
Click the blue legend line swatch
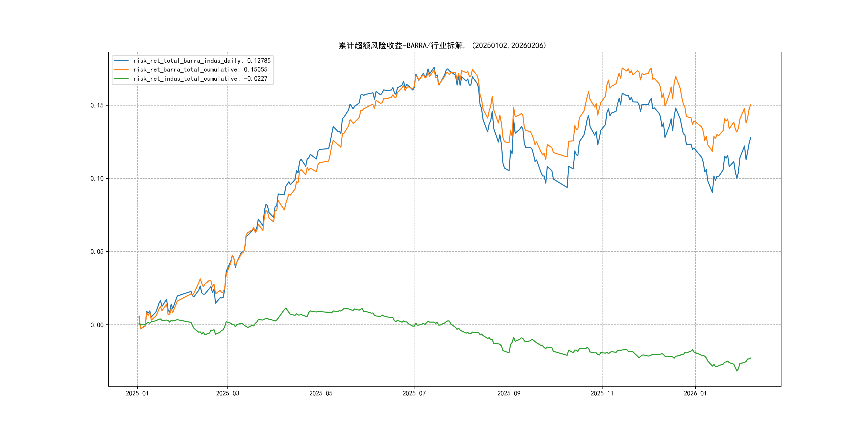[x=121, y=61]
